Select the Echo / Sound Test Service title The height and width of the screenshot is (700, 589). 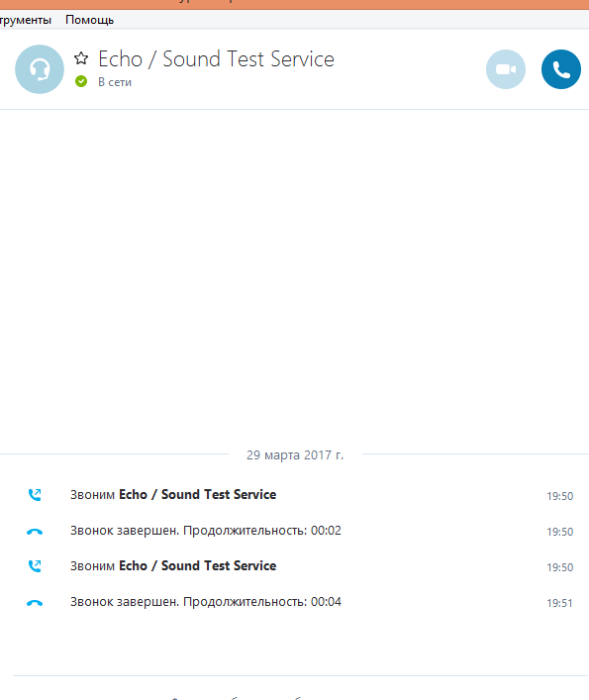point(217,59)
